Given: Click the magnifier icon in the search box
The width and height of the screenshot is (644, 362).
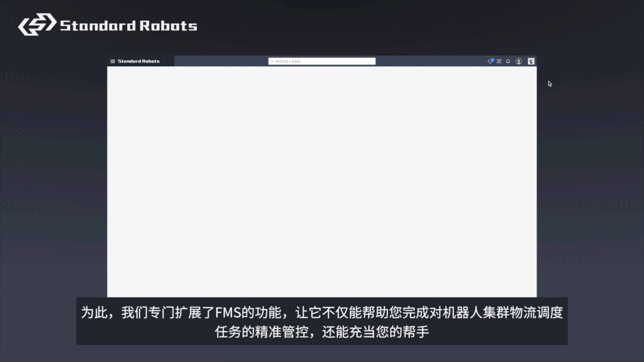Looking at the screenshot, I should (272, 61).
